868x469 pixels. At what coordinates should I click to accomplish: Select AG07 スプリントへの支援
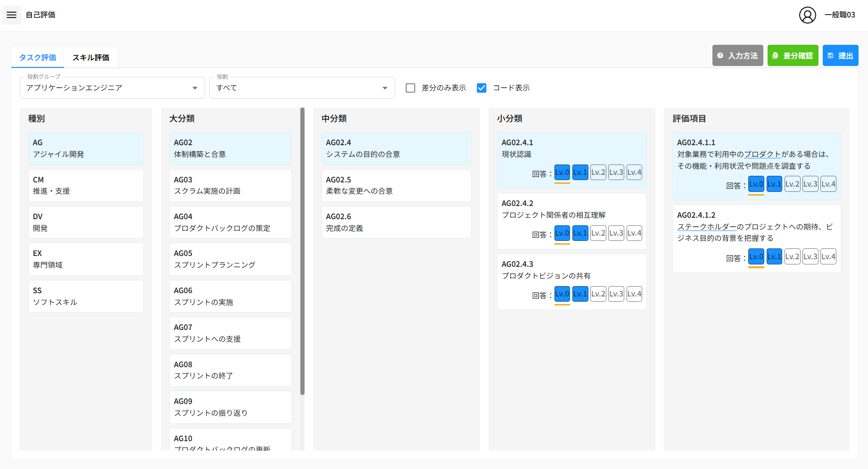click(x=230, y=333)
